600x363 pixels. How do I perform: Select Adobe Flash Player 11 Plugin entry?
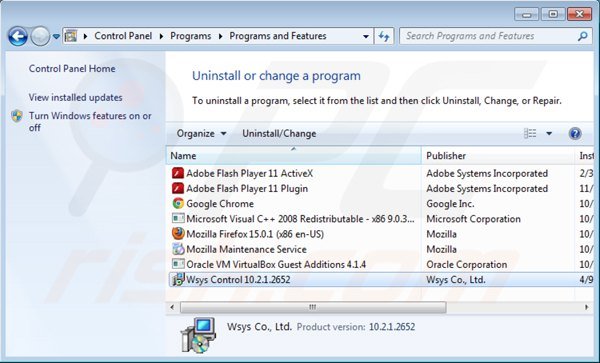(x=247, y=189)
